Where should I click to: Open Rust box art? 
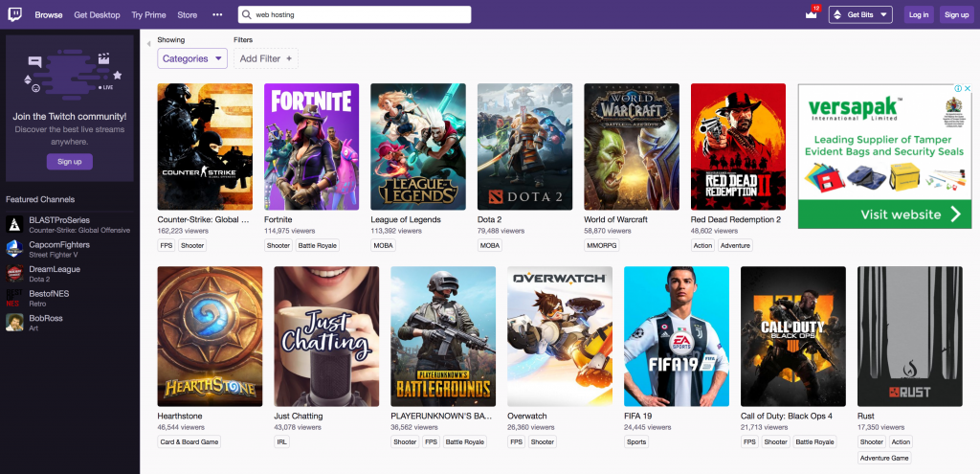pyautogui.click(x=910, y=336)
